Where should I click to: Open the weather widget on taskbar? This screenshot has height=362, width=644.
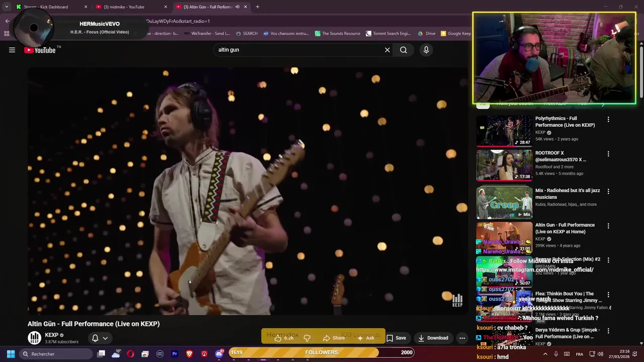(116, 354)
